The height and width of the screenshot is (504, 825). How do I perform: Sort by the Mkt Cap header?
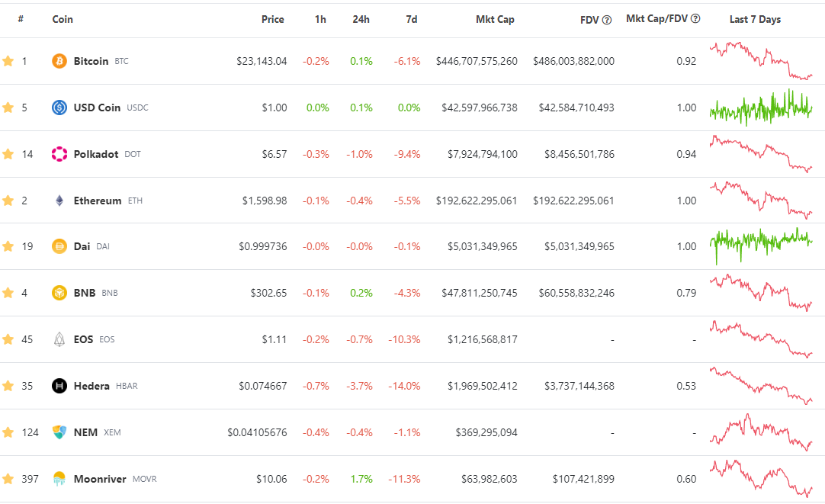[x=495, y=19]
